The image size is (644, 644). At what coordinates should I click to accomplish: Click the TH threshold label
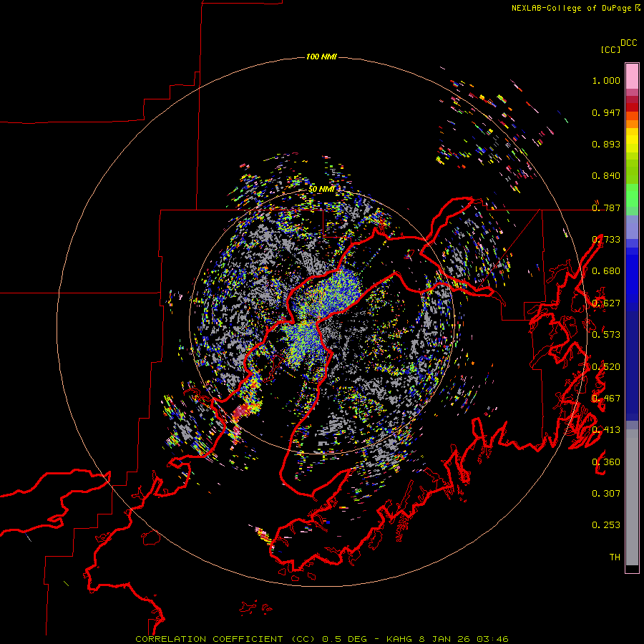coord(615,557)
